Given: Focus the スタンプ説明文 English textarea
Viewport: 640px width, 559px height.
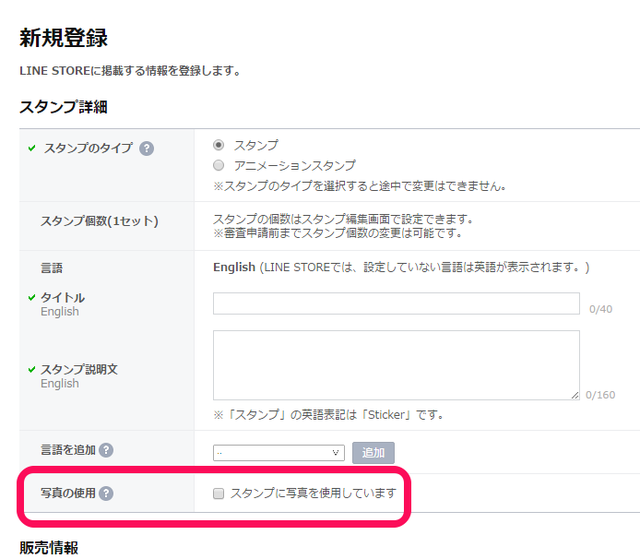Looking at the screenshot, I should point(396,365).
